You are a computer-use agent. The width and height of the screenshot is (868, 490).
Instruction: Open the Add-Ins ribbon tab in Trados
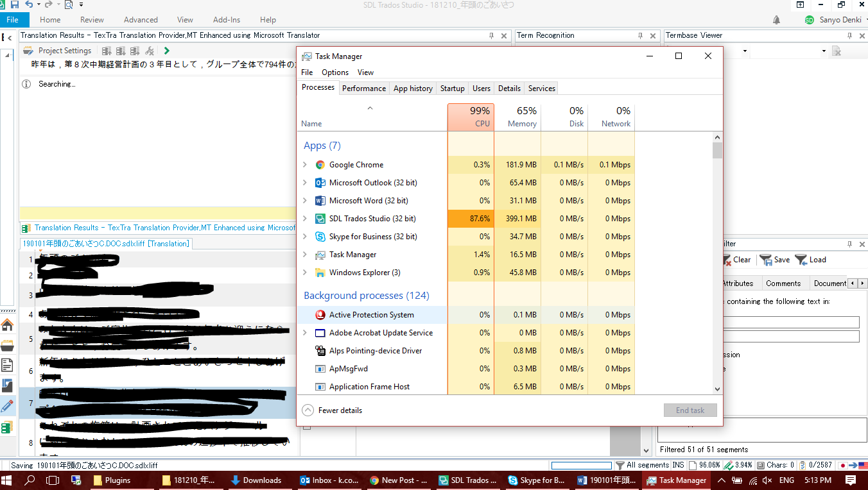pos(227,20)
